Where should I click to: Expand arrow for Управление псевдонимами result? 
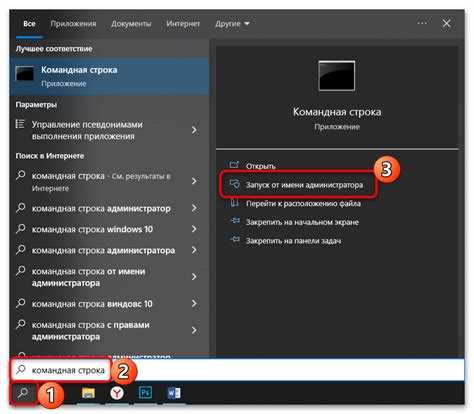tap(194, 130)
